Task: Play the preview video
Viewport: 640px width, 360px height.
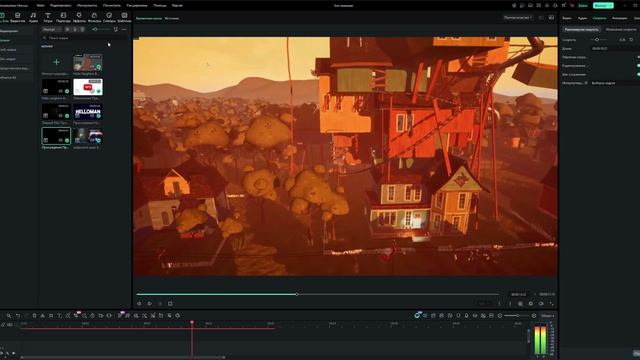Action: click(149, 304)
